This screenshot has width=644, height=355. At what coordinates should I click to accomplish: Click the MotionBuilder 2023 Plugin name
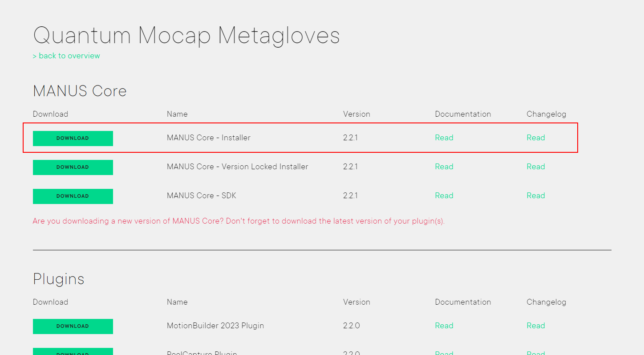tap(215, 326)
